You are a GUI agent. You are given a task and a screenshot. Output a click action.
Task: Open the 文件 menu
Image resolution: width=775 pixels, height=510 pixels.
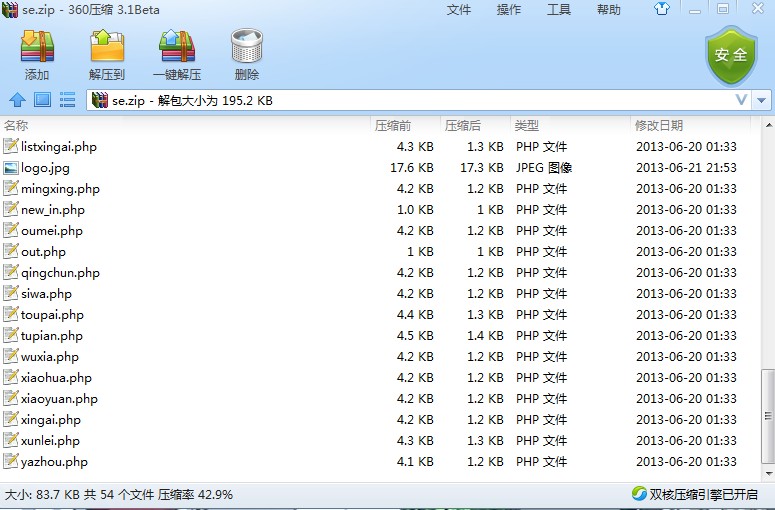pyautogui.click(x=459, y=9)
